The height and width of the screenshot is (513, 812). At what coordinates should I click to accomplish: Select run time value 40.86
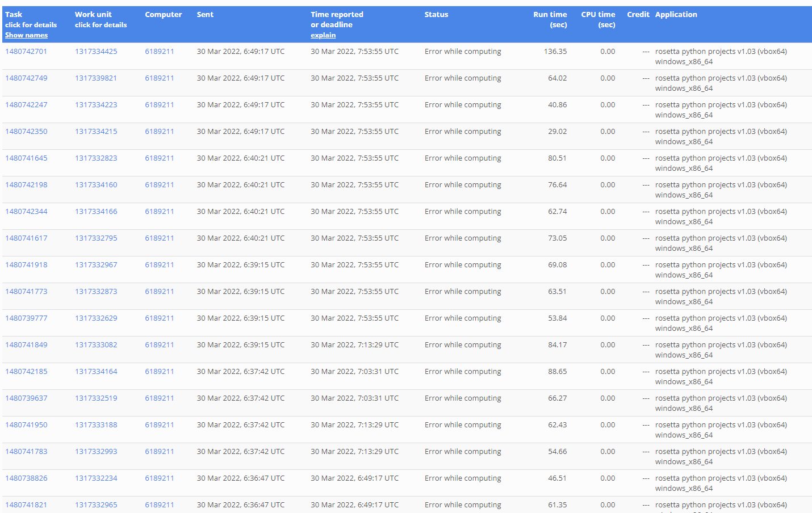pyautogui.click(x=557, y=104)
